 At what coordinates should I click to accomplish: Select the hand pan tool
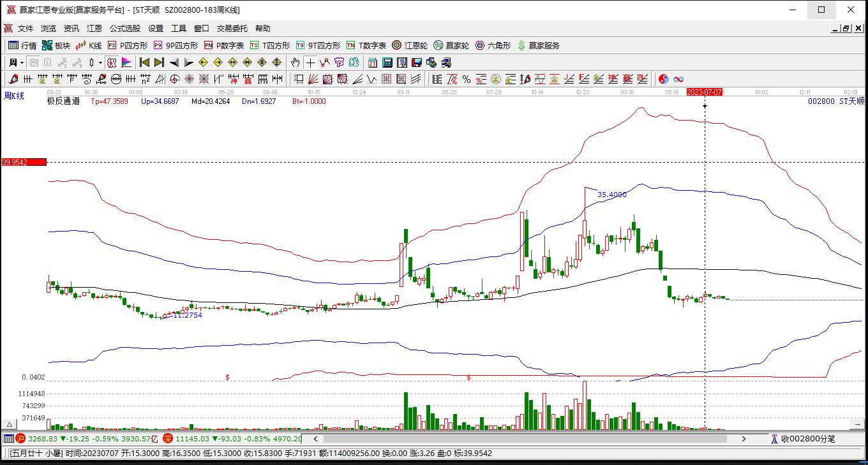tap(296, 63)
